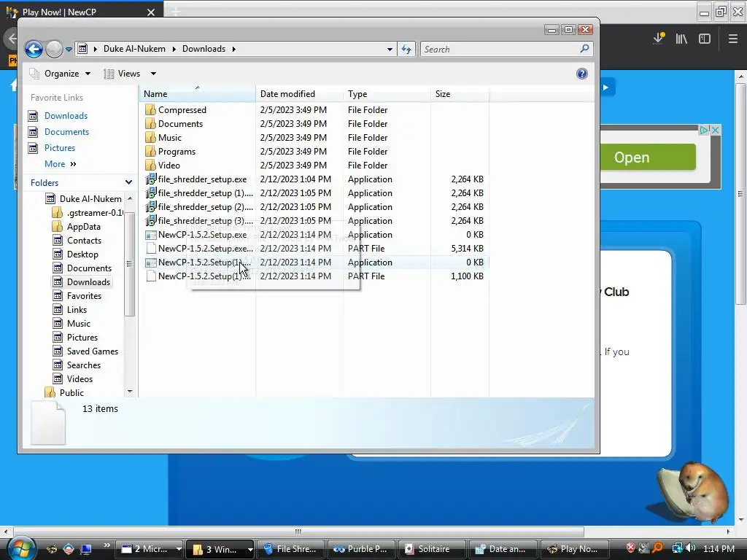
Task: Open the Documents favorite link
Action: click(66, 132)
